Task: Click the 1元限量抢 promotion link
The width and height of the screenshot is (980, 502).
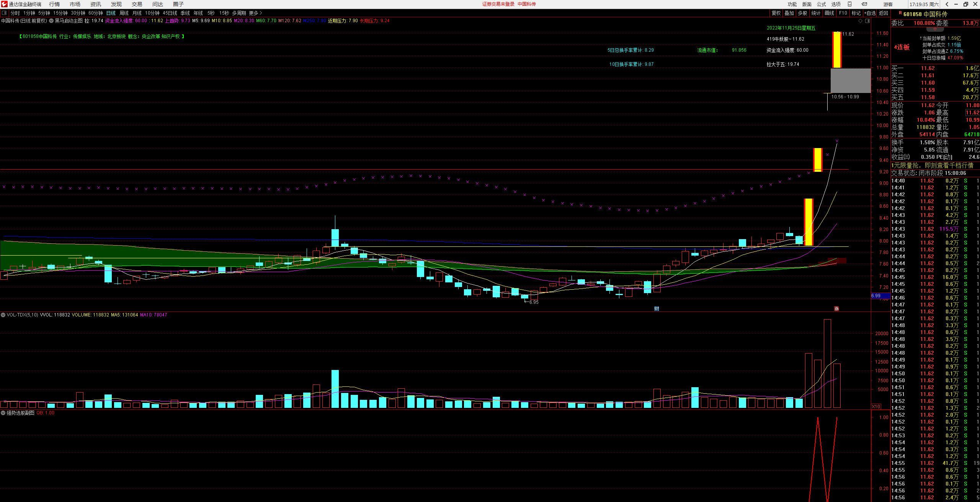Action: click(x=932, y=166)
